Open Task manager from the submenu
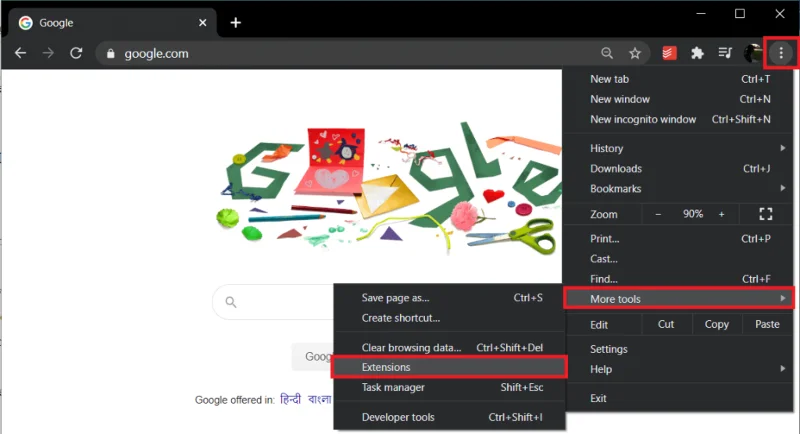Viewport: 800px width, 434px height. [x=449, y=388]
